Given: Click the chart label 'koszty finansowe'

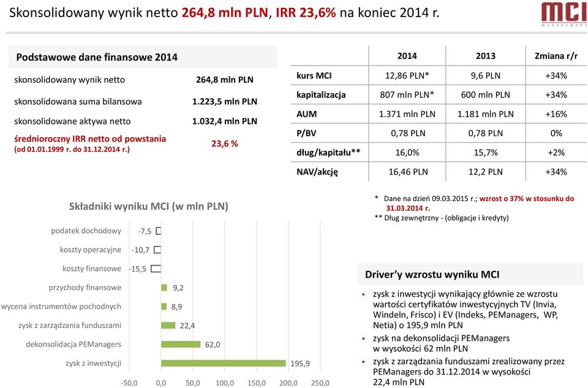Looking at the screenshot, I should click(x=92, y=268).
